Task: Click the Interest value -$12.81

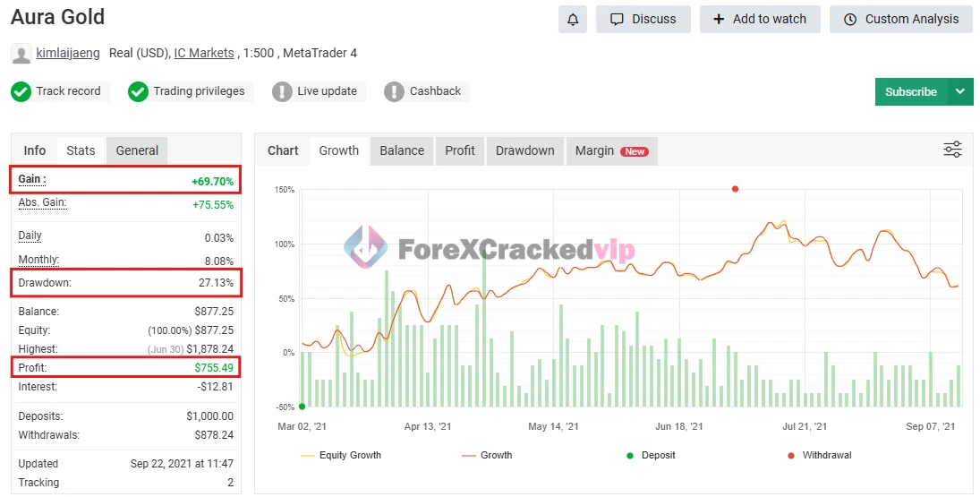Action: click(216, 386)
